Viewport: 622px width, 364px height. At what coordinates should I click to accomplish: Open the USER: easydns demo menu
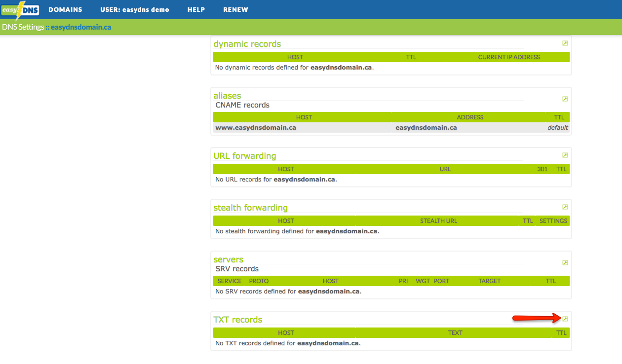(135, 10)
